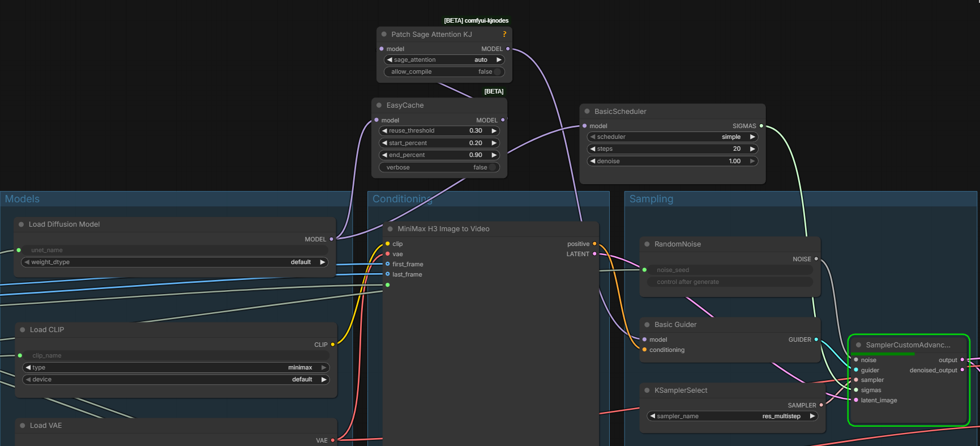
Task: Click the [BETA] badge above EasyCache
Action: 494,91
